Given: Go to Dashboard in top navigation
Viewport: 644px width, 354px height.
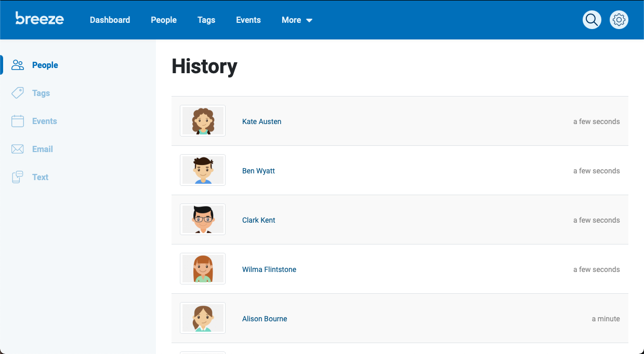Looking at the screenshot, I should coord(110,20).
